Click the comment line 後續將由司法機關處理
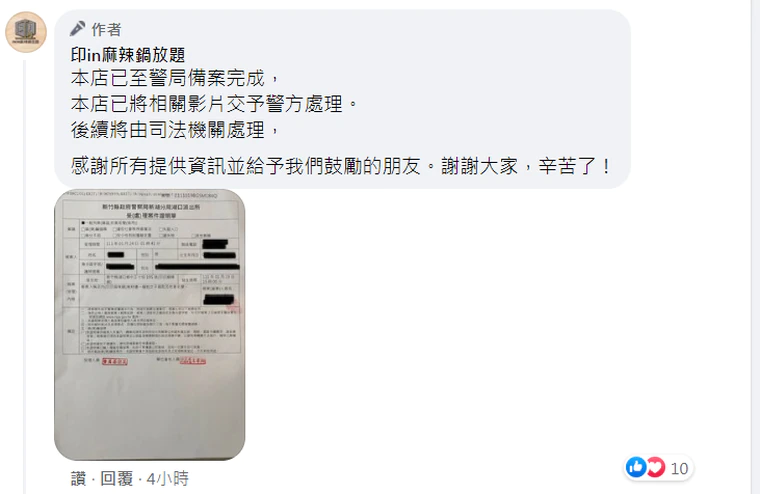This screenshot has height=494, width=760. (175, 129)
